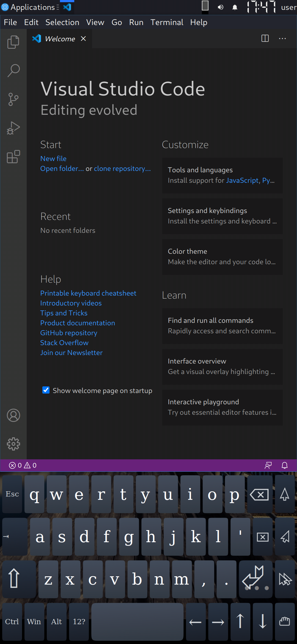Open the File menu

10,22
